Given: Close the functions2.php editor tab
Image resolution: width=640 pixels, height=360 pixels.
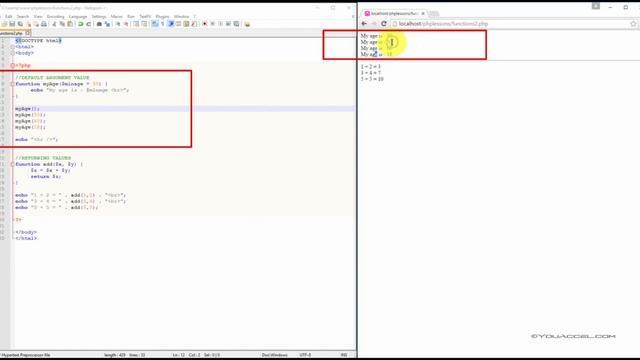Looking at the screenshot, I should pos(28,33).
